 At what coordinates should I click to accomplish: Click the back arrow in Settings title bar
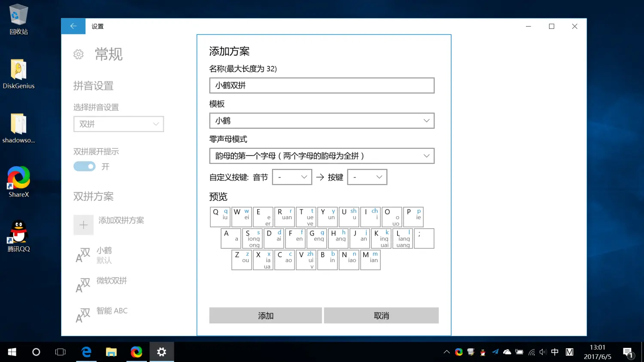(73, 26)
